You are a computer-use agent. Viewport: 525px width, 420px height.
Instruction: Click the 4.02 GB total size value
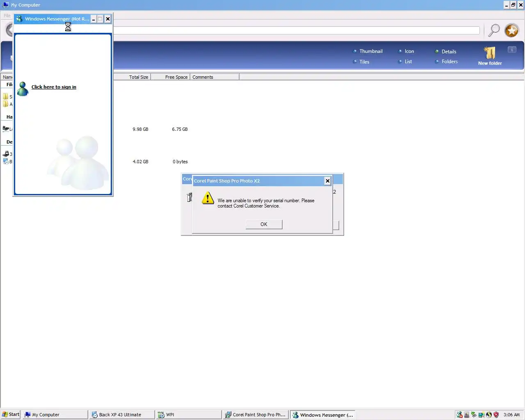pos(140,162)
